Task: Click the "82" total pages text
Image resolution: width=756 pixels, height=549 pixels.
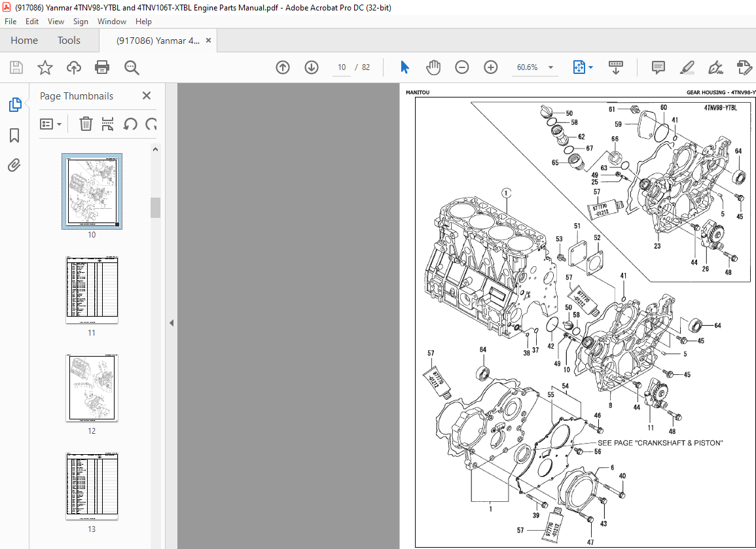Action: tap(366, 67)
